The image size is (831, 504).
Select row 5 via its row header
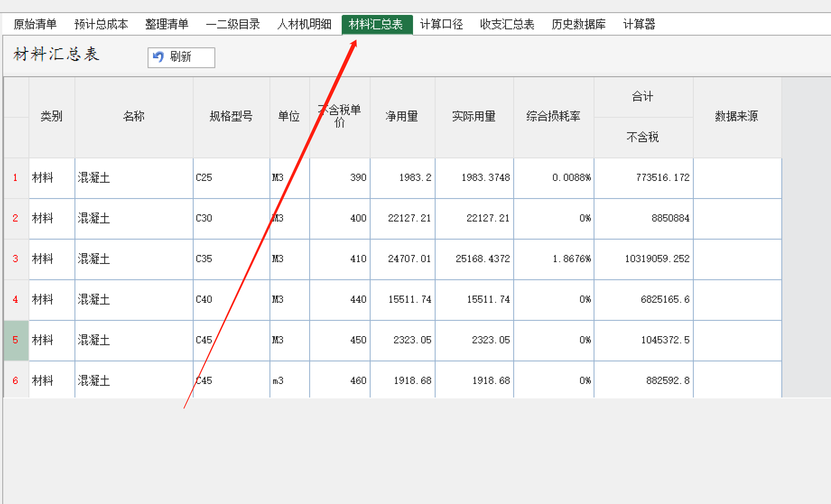tap(16, 340)
